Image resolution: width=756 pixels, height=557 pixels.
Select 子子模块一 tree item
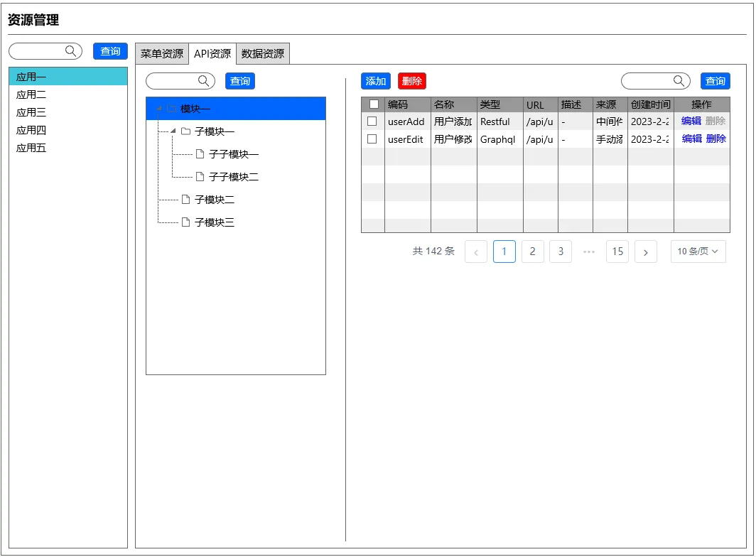click(x=233, y=154)
